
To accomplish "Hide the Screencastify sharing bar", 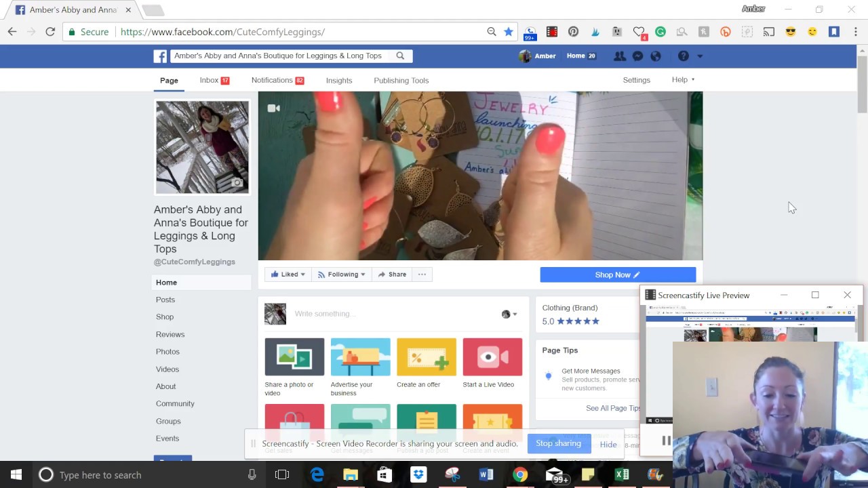I will pos(608,445).
